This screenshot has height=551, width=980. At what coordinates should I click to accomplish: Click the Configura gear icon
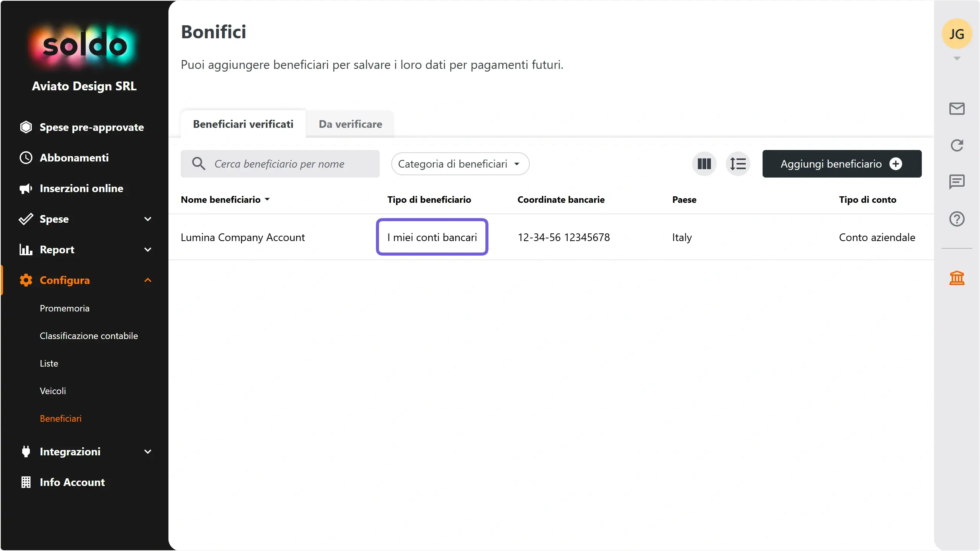pos(26,280)
